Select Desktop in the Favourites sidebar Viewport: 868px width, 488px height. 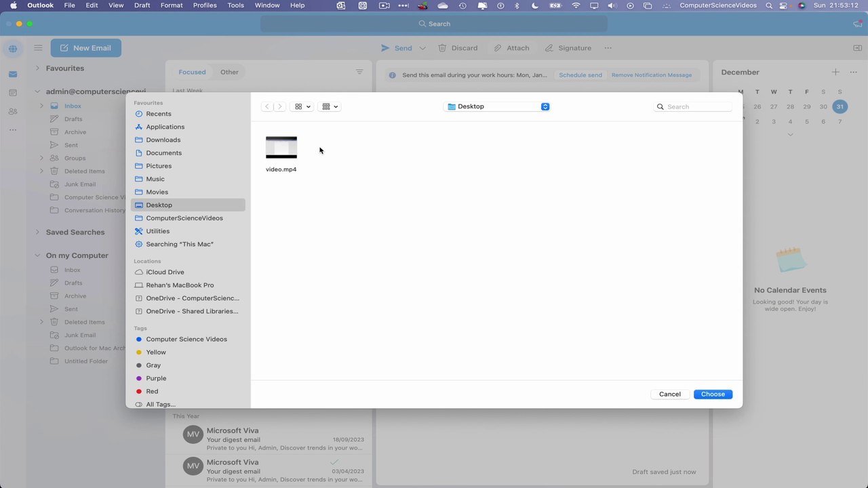pos(188,205)
